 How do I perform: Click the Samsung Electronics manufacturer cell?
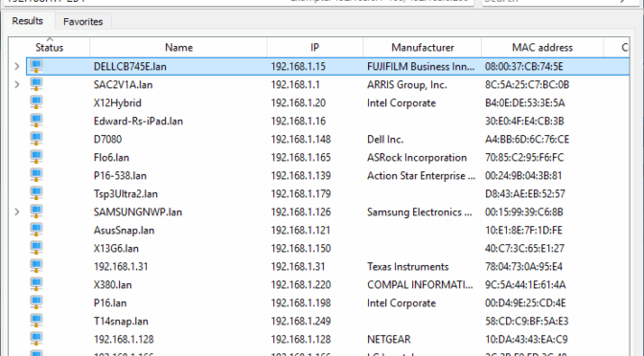coord(420,212)
